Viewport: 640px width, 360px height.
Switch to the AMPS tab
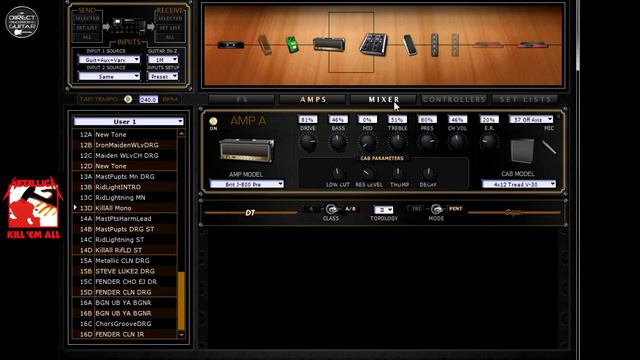tap(313, 99)
